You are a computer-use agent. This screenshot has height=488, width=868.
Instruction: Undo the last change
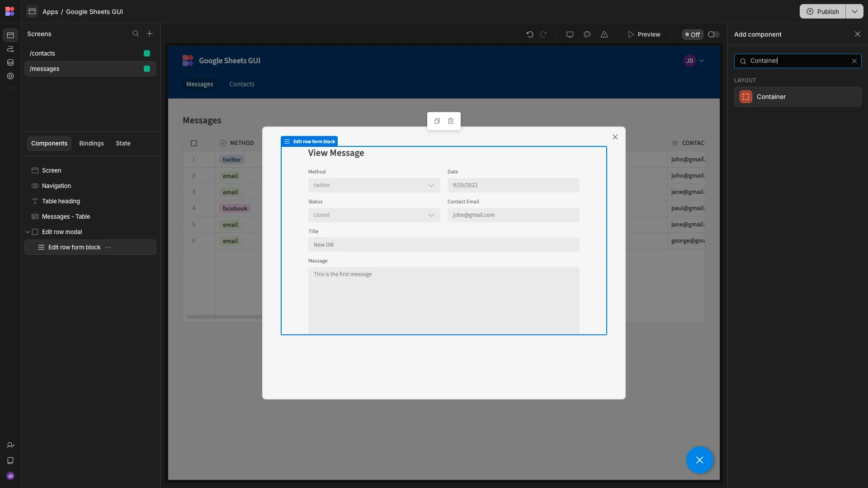(x=530, y=34)
